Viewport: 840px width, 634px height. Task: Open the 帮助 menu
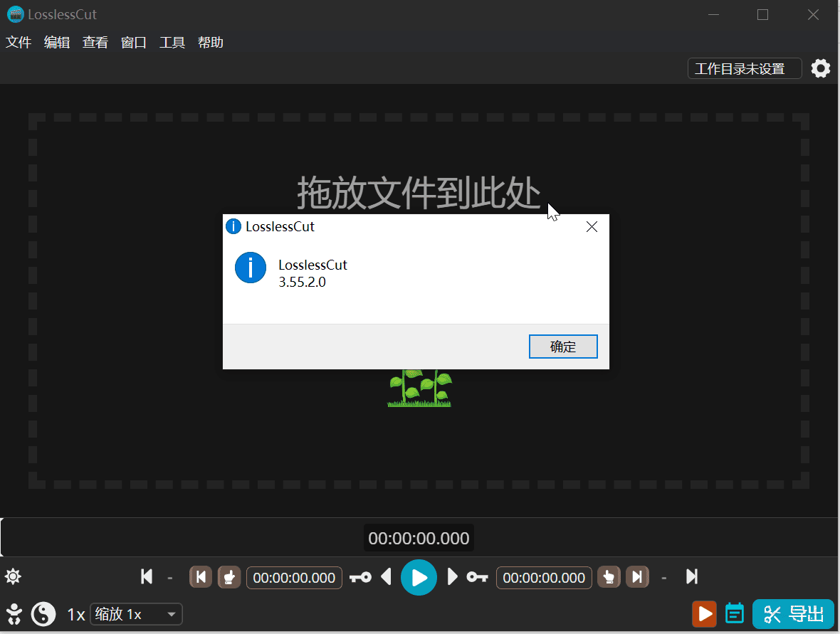pyautogui.click(x=211, y=43)
